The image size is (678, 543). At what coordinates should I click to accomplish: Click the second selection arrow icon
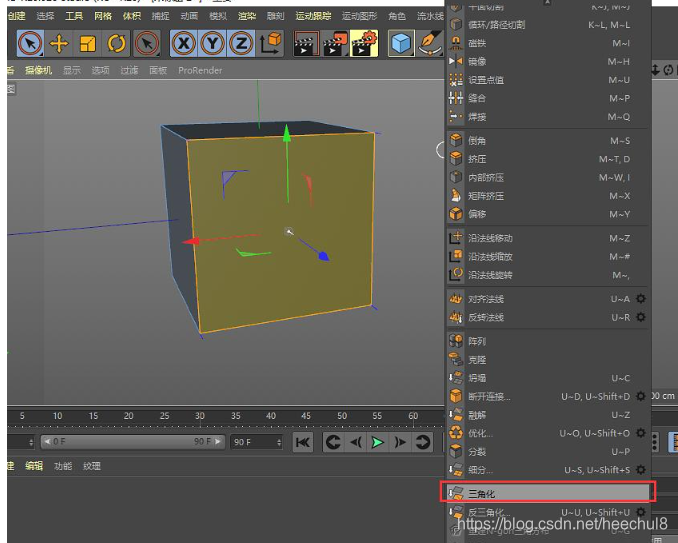click(147, 44)
